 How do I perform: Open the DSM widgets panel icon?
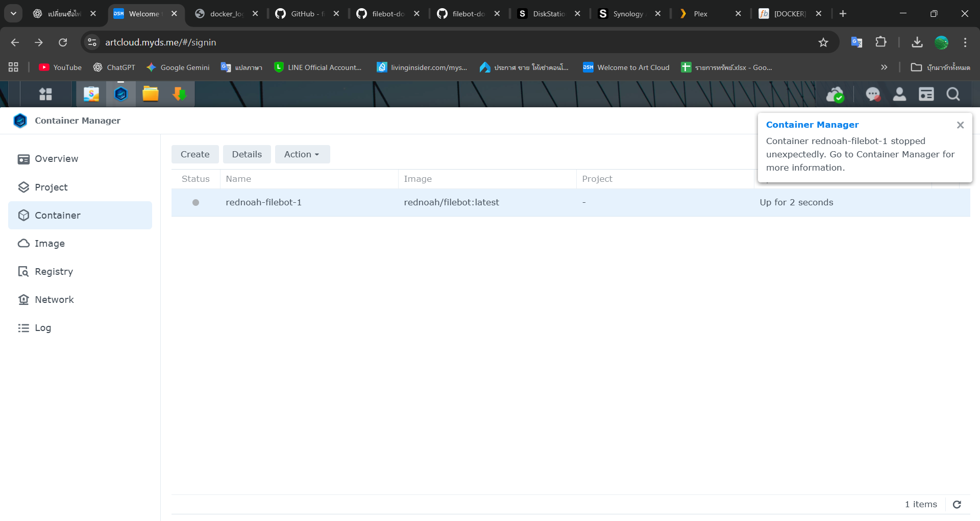pos(926,94)
